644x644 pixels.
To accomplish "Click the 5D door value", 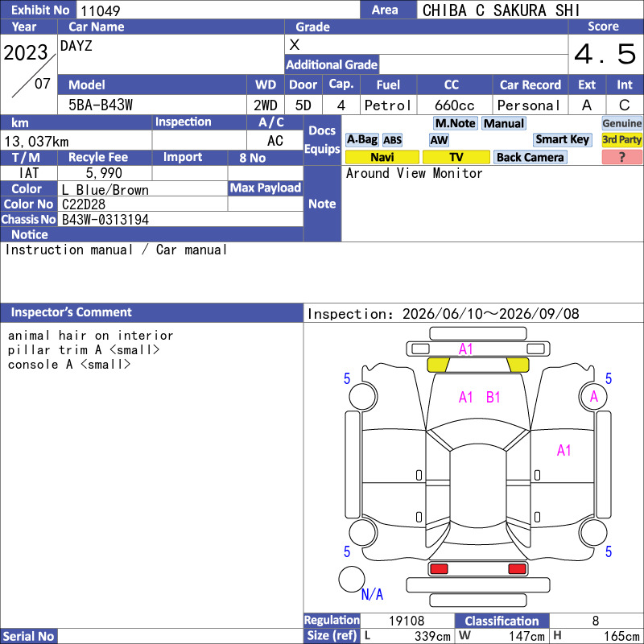I will point(303,105).
